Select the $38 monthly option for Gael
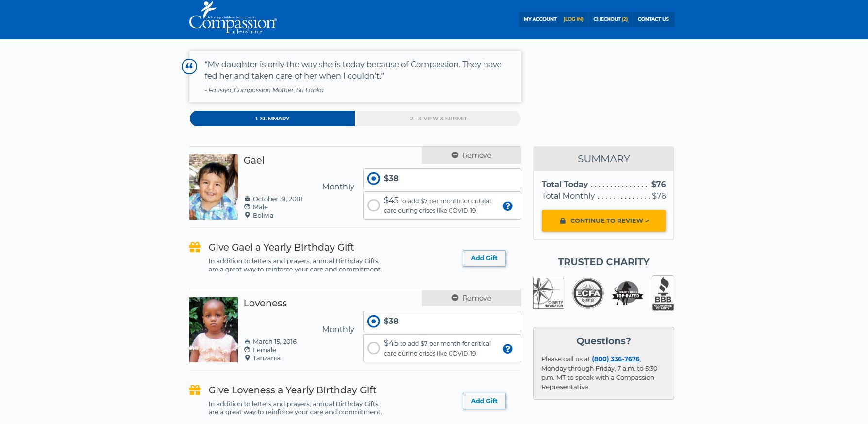The width and height of the screenshot is (868, 424). [x=442, y=179]
